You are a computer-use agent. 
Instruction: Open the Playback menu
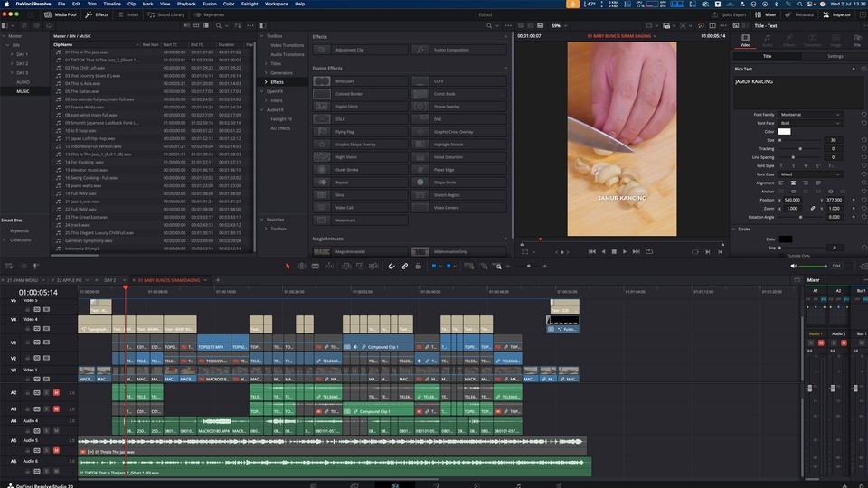point(186,4)
